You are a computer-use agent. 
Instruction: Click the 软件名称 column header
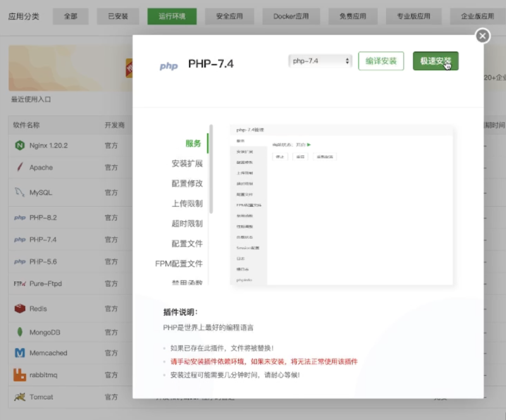[x=26, y=125]
